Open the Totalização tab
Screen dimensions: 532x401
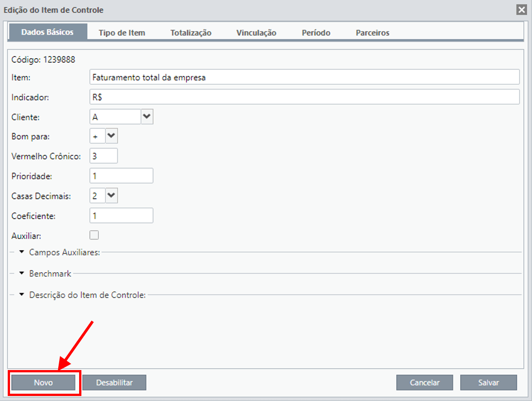[x=191, y=33]
